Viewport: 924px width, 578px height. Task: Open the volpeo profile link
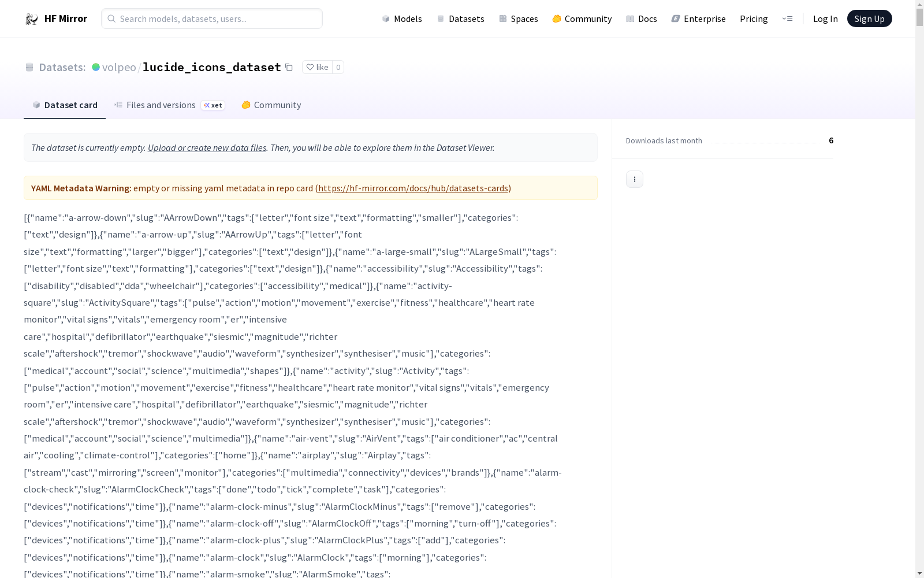click(x=119, y=67)
